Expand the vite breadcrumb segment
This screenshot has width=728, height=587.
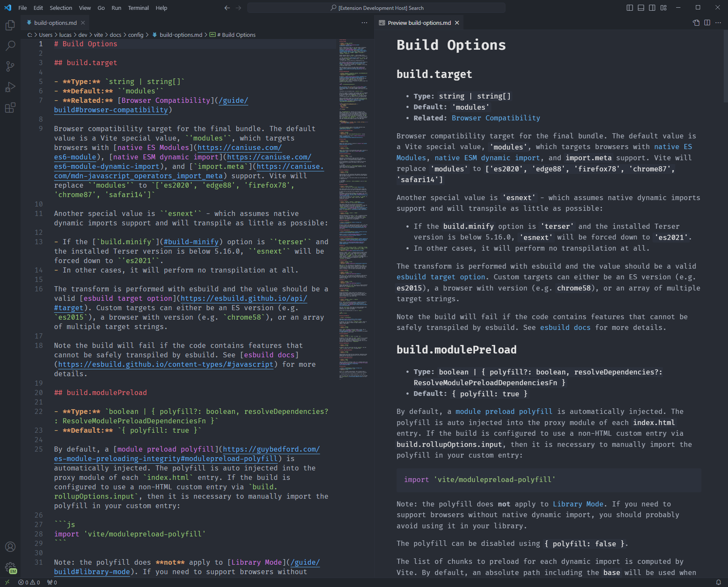point(99,35)
